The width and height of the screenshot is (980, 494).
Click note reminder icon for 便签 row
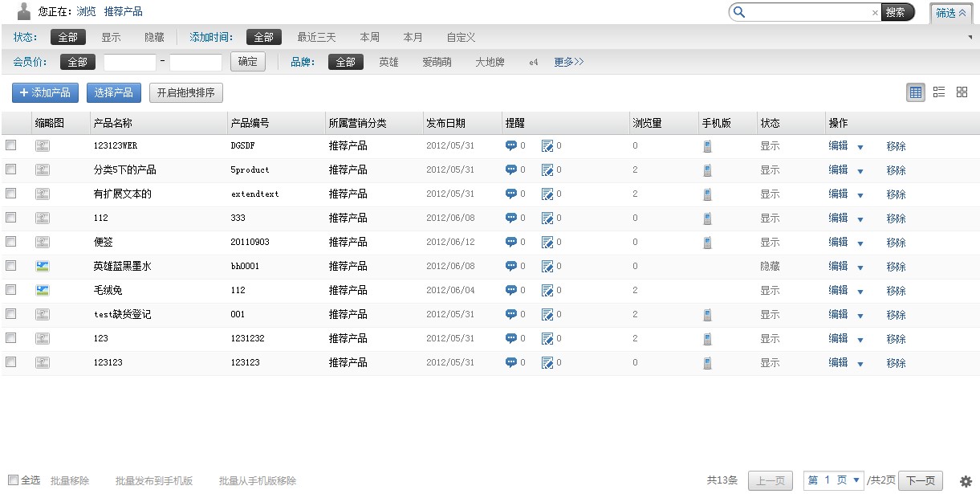pos(547,243)
